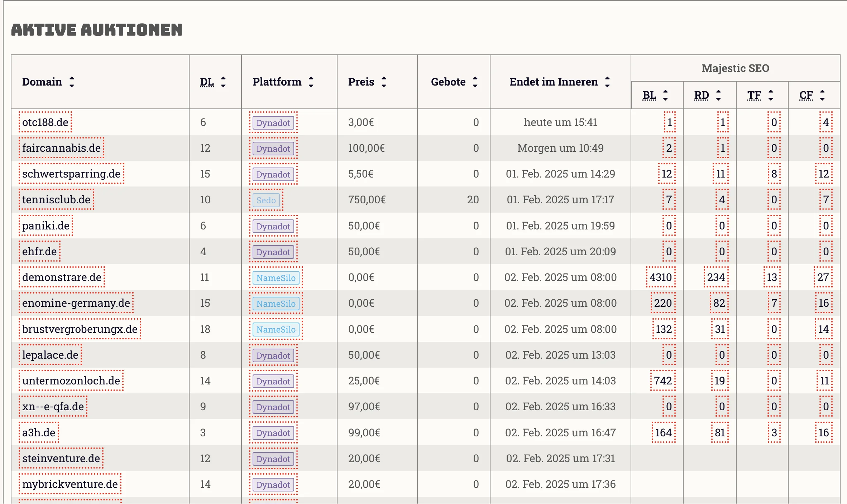Click the DL abbreviation header
Viewport: 847px width, 504px height.
[x=207, y=82]
